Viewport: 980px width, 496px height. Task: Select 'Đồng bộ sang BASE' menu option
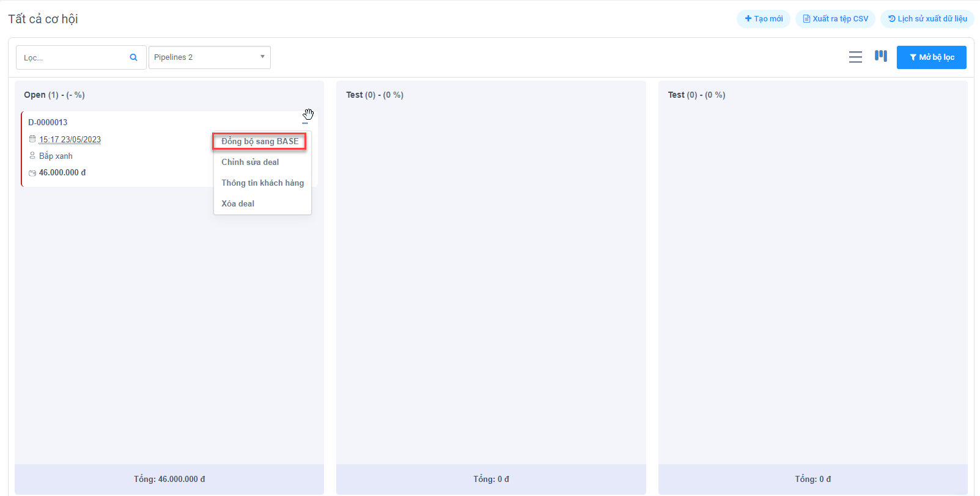[260, 142]
